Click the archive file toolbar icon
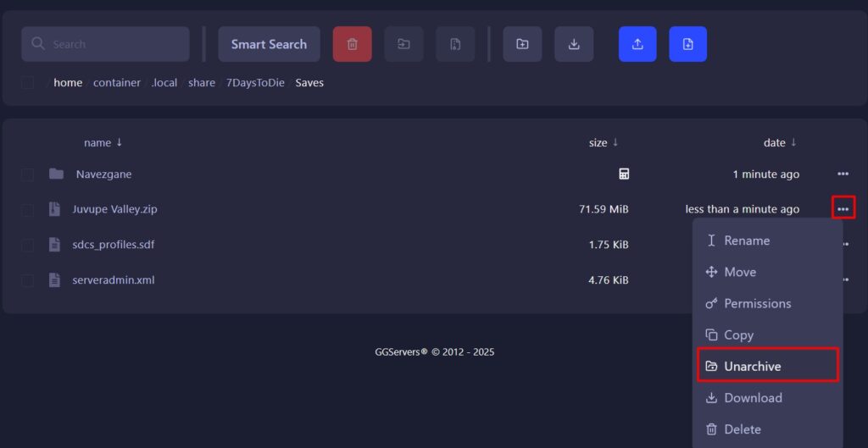 pyautogui.click(x=455, y=44)
